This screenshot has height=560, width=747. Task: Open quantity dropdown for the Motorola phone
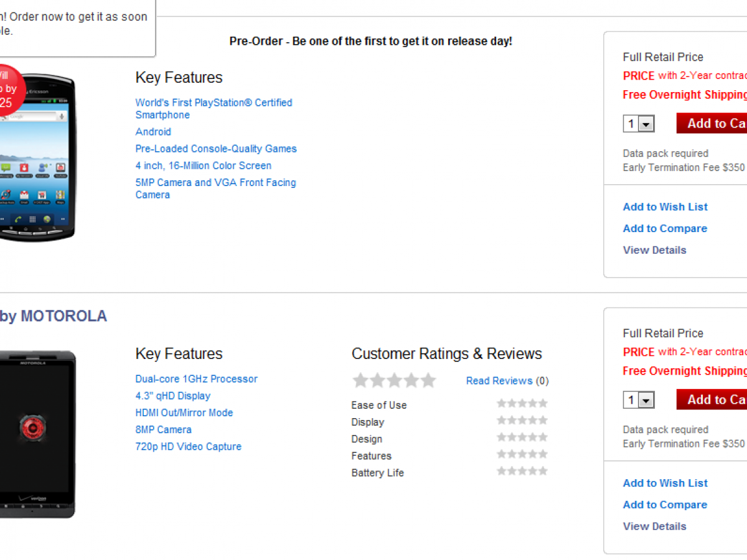pos(646,400)
